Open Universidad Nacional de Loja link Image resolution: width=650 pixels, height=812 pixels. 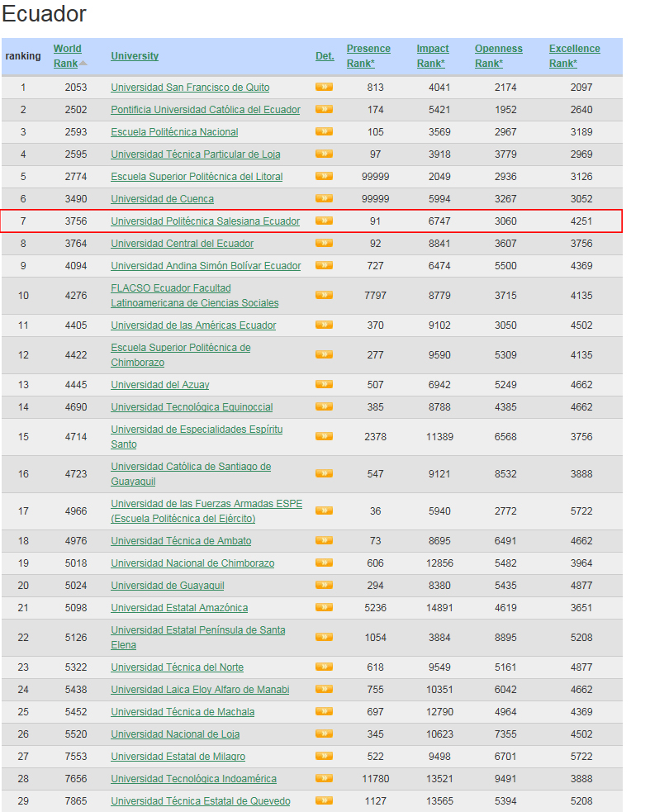(x=175, y=734)
